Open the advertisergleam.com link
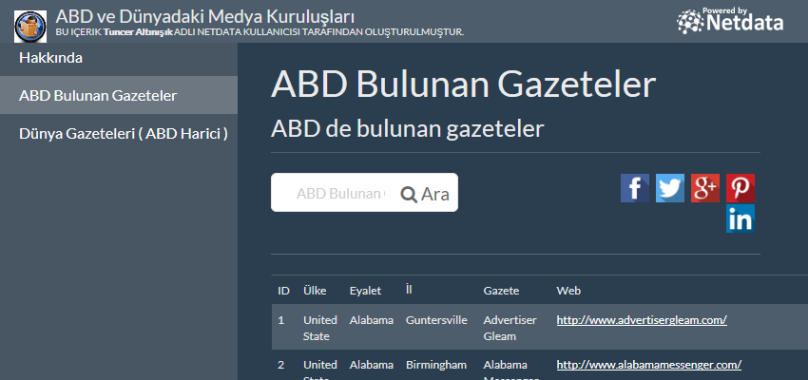Screen dimensions: 808x380 tap(642, 320)
